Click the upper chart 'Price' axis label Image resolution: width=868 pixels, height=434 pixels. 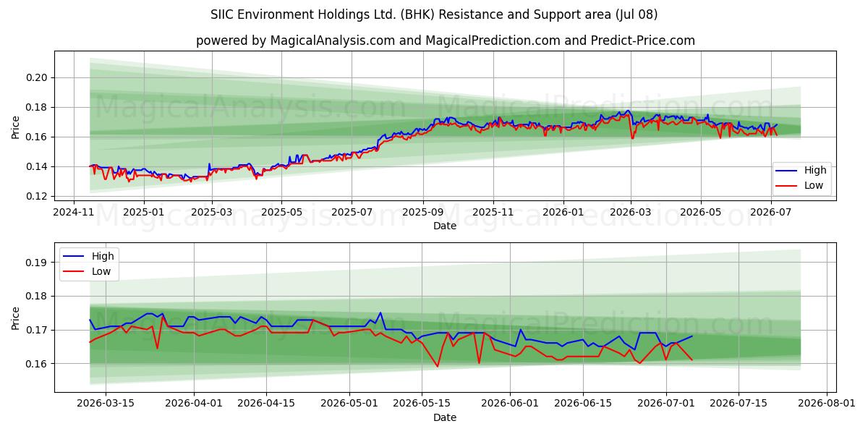[x=15, y=127]
